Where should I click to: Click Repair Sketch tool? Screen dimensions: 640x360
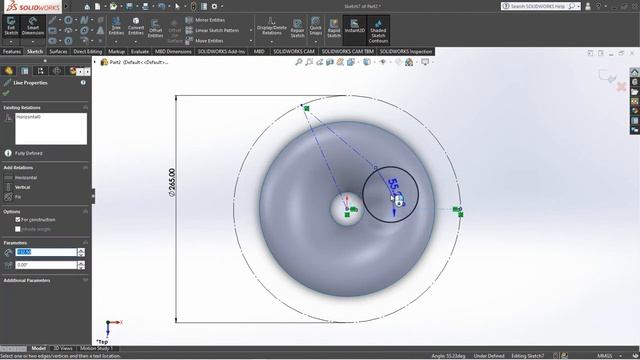tap(298, 29)
